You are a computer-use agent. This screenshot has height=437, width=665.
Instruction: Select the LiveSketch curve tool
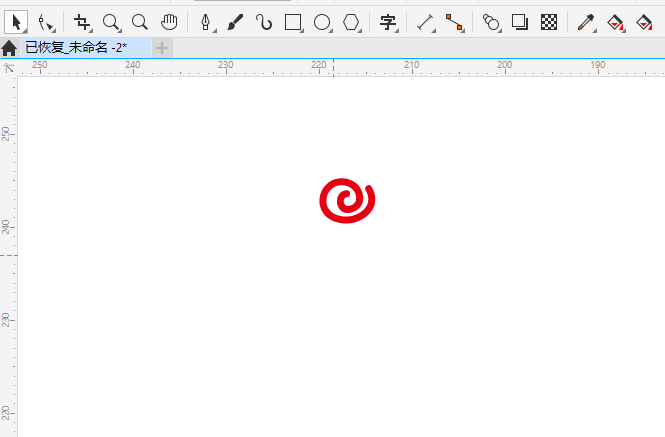click(x=264, y=22)
